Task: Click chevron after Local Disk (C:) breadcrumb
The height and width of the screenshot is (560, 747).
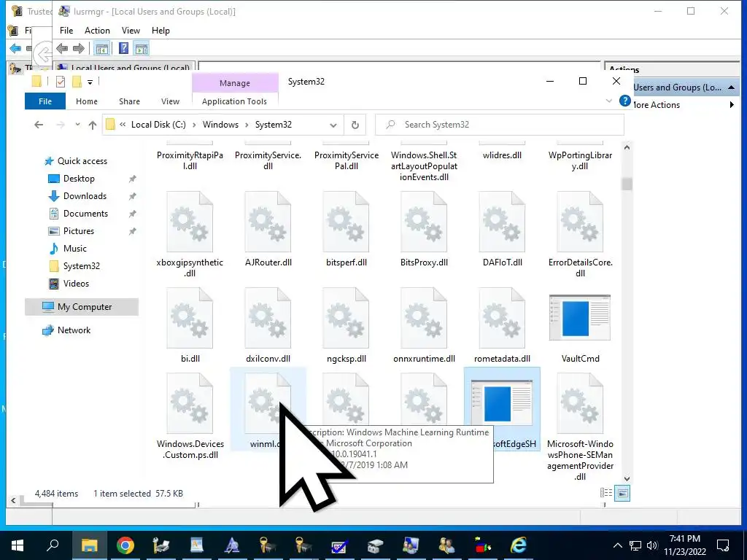Action: (194, 125)
